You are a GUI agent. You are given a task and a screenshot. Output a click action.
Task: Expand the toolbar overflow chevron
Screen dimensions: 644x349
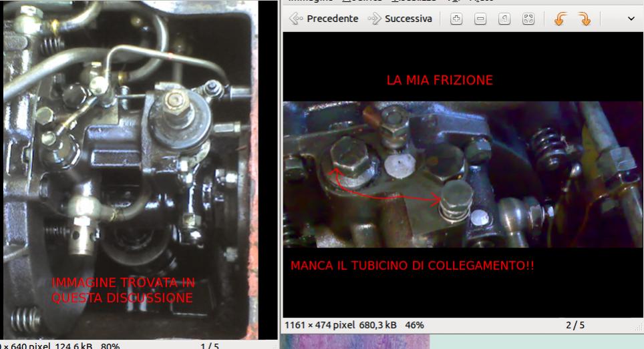pyautogui.click(x=631, y=19)
